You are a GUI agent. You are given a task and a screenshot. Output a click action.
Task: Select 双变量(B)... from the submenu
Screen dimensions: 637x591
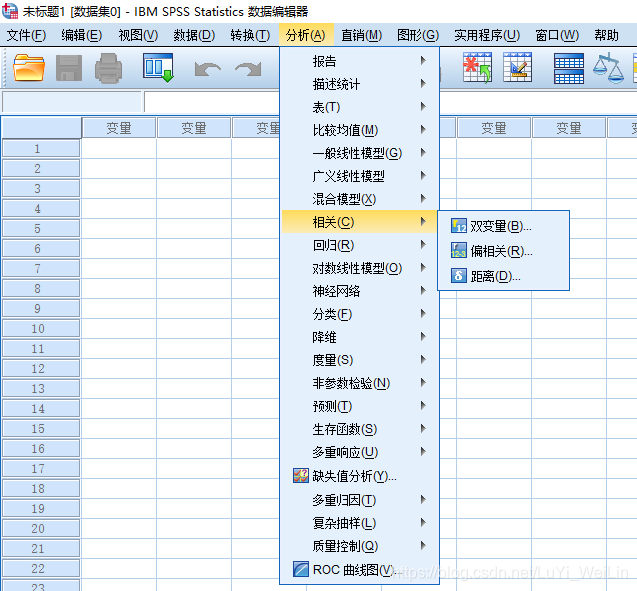tap(503, 226)
